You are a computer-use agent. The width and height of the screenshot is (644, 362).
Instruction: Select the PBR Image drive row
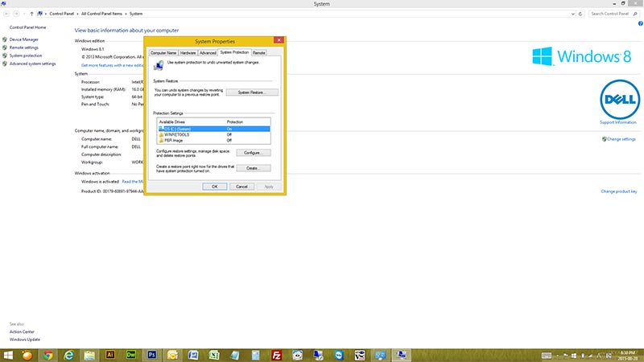(x=213, y=140)
